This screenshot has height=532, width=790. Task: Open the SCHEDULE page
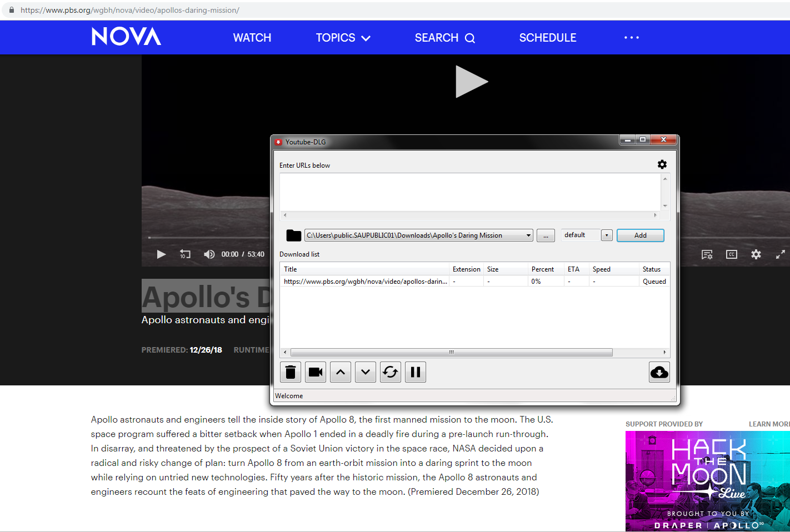click(x=548, y=38)
